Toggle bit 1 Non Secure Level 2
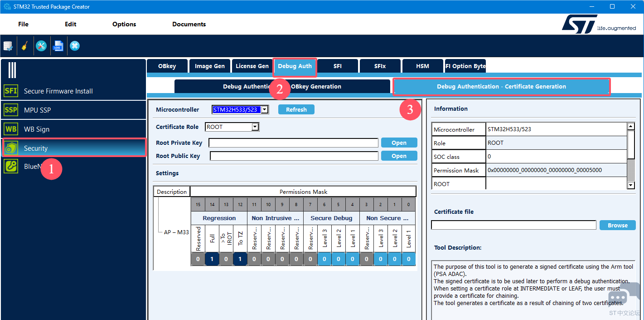Viewport: 644px width, 320px height. tap(395, 259)
